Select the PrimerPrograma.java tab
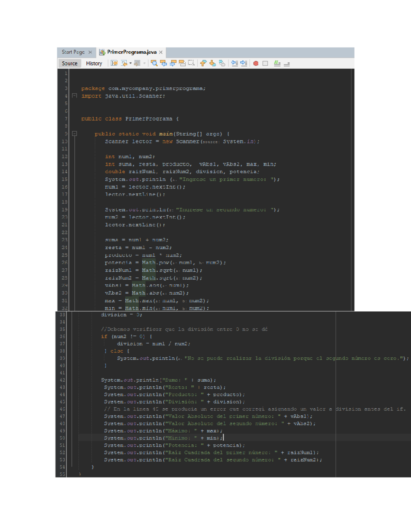This screenshot has width=411, height=532. coord(132,52)
